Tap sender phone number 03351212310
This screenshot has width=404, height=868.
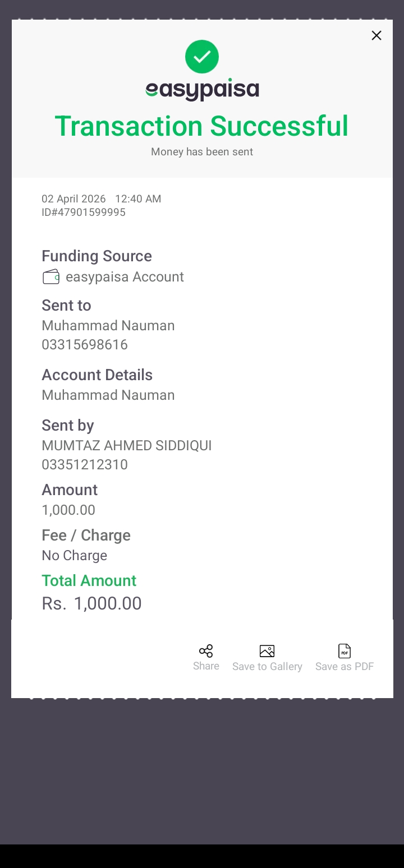85,465
